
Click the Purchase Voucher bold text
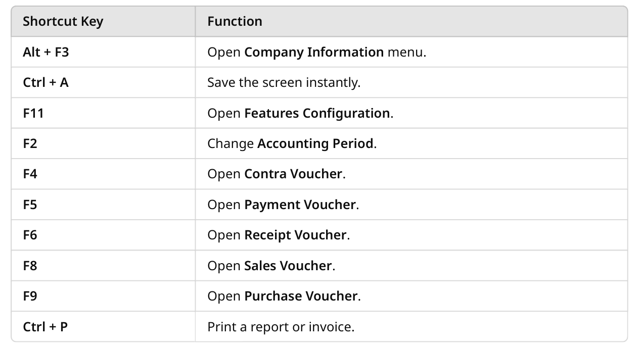(x=301, y=296)
